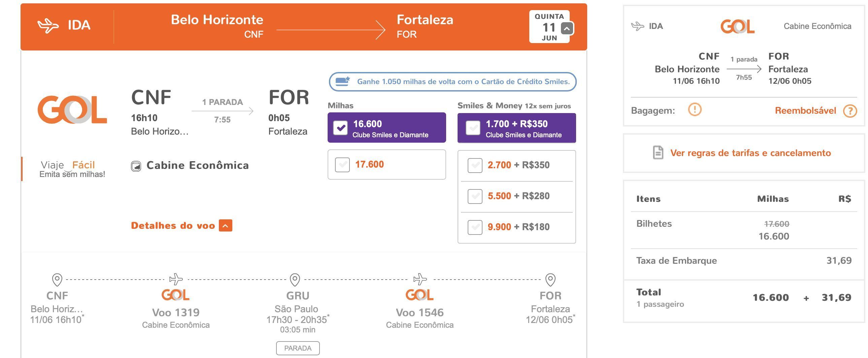Click the GRU stopover location pin icon
The width and height of the screenshot is (868, 358).
(x=295, y=279)
